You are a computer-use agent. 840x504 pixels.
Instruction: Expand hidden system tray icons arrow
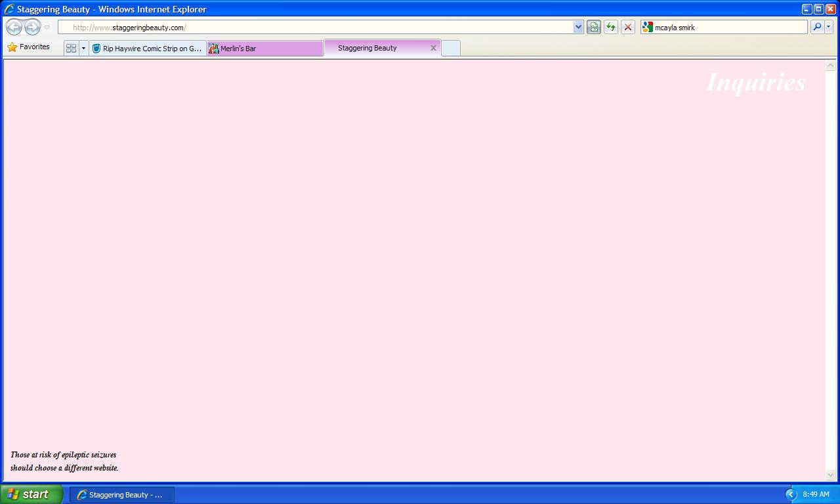[791, 494]
